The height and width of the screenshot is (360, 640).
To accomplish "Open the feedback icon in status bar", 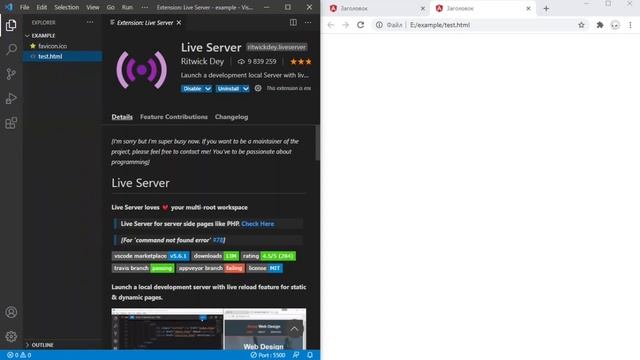I will pos(296,355).
